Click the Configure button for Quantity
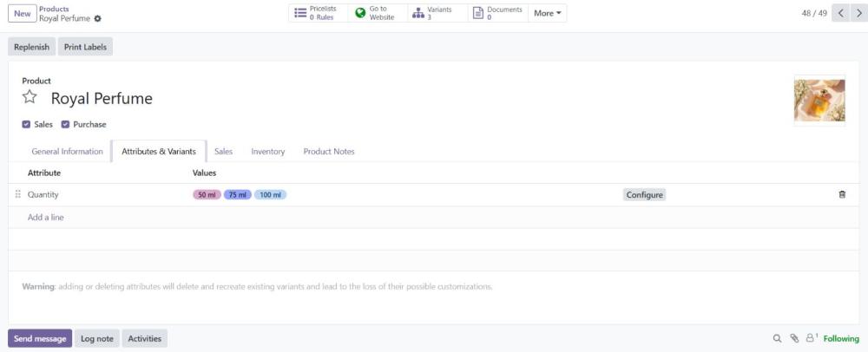Screen dimensions: 868x352 point(644,194)
